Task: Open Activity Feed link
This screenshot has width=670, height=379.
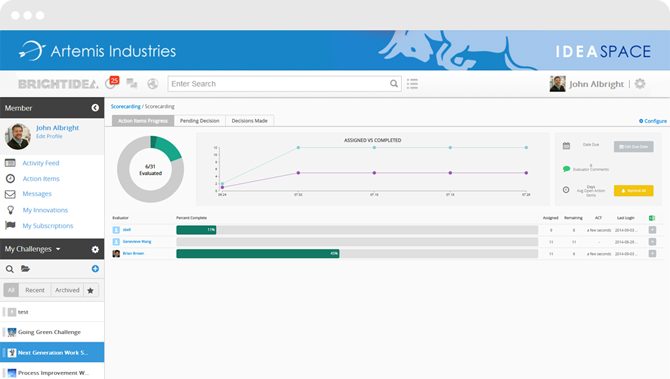Action: click(41, 163)
